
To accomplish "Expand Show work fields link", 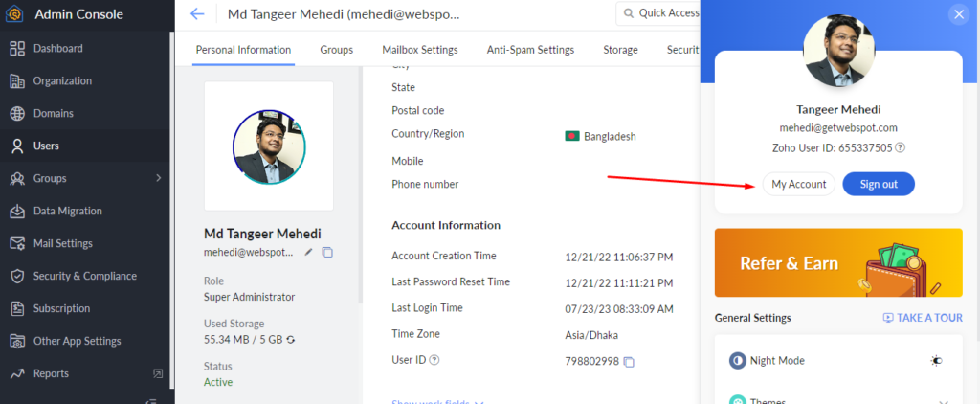I will coord(437,402).
